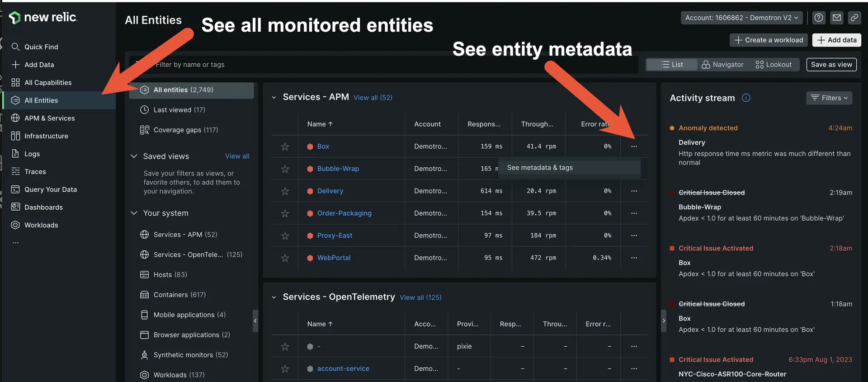Click the help question mark icon
The width and height of the screenshot is (868, 382).
pyautogui.click(x=818, y=18)
